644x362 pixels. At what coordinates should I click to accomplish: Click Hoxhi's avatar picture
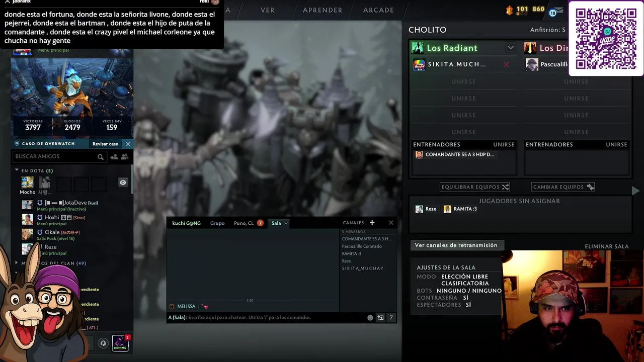coord(27,220)
